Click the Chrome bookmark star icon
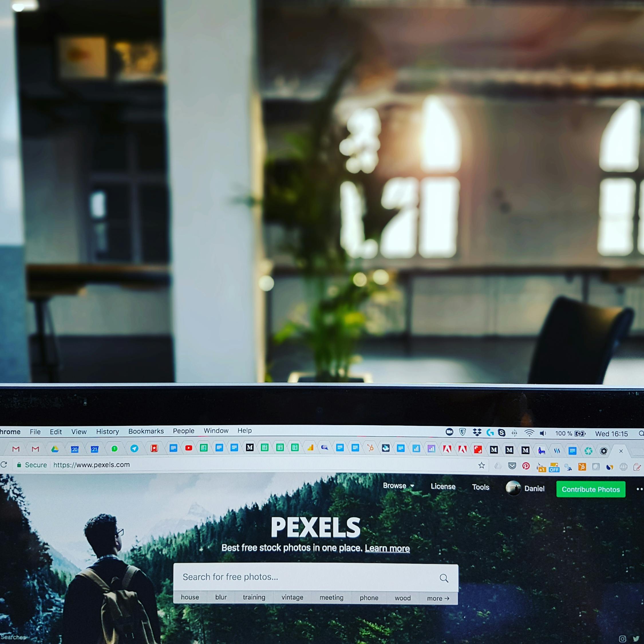Screen dimensions: 644x644 [x=481, y=466]
